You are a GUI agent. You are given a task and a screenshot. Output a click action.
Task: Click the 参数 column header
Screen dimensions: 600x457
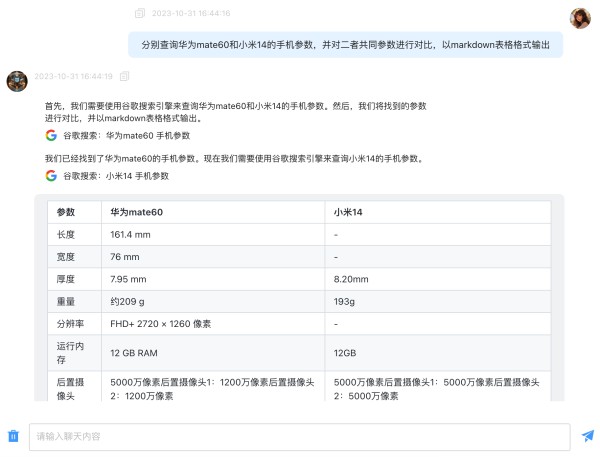click(x=66, y=212)
